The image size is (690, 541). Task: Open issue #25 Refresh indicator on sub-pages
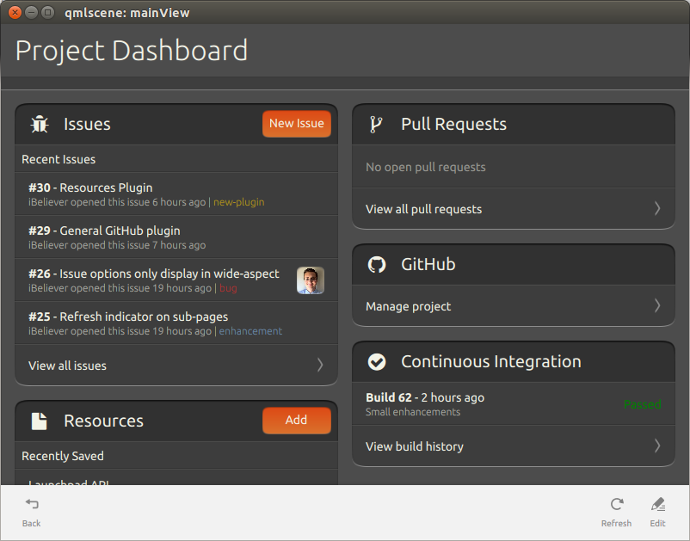150,323
